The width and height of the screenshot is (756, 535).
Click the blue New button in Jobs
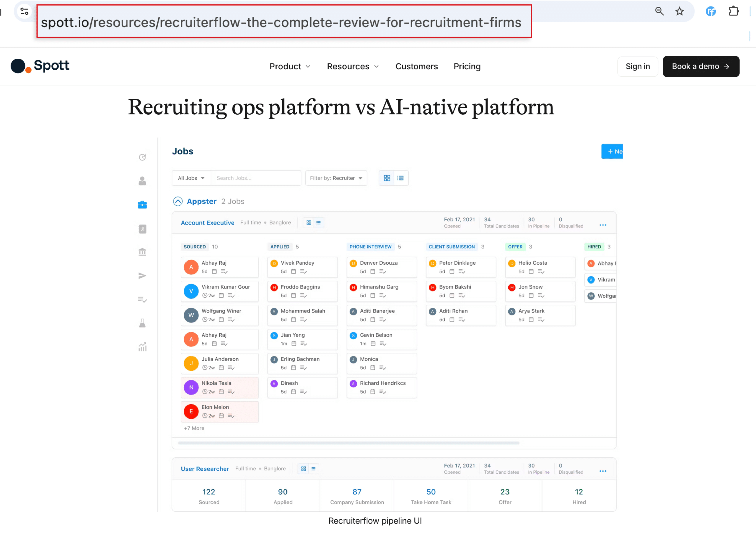click(x=612, y=152)
